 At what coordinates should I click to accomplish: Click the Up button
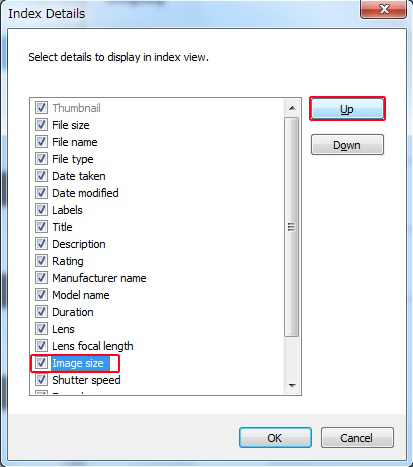pos(347,109)
